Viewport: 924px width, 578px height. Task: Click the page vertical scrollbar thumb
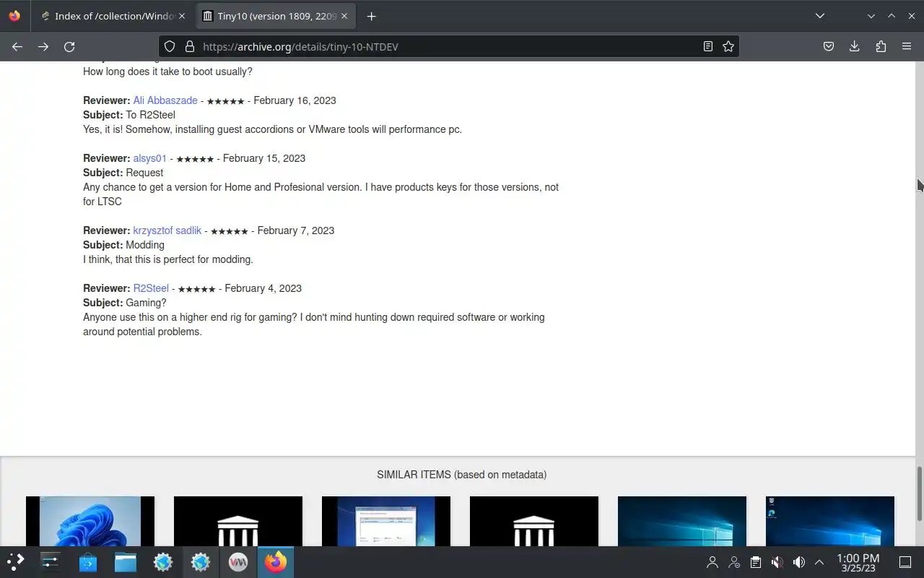tap(920, 493)
